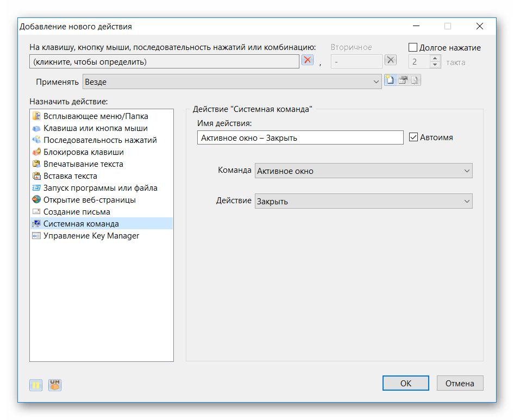Clear the primary key with the red X
Image resolution: width=514 pixels, height=420 pixels.
click(307, 60)
